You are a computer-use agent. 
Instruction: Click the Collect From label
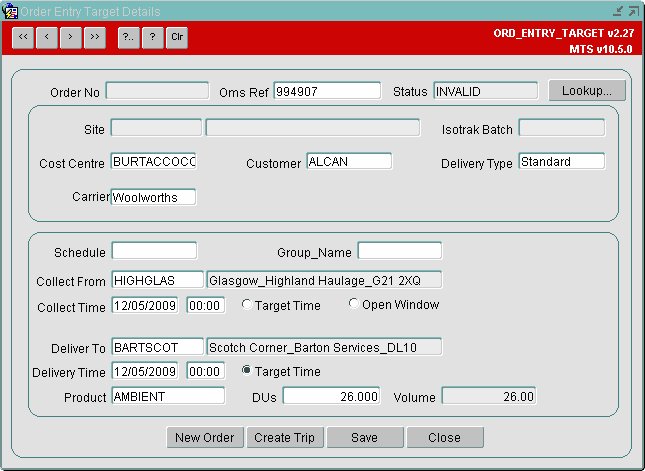71,282
